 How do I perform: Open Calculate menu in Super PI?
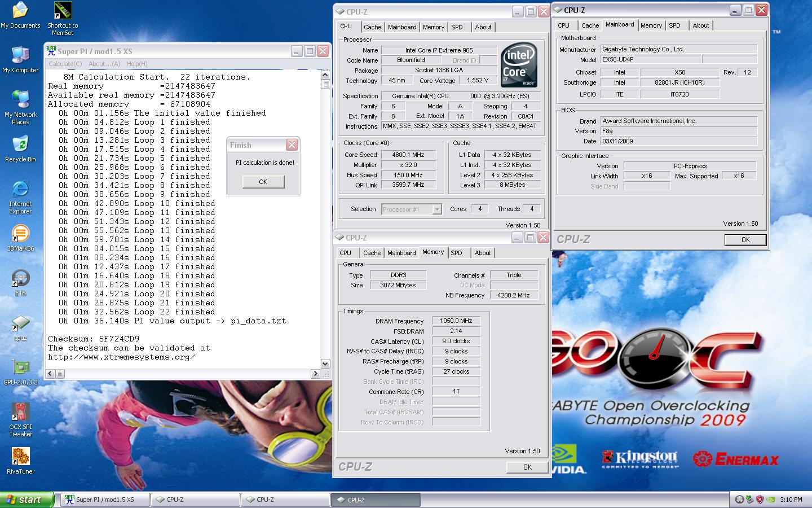(x=65, y=64)
